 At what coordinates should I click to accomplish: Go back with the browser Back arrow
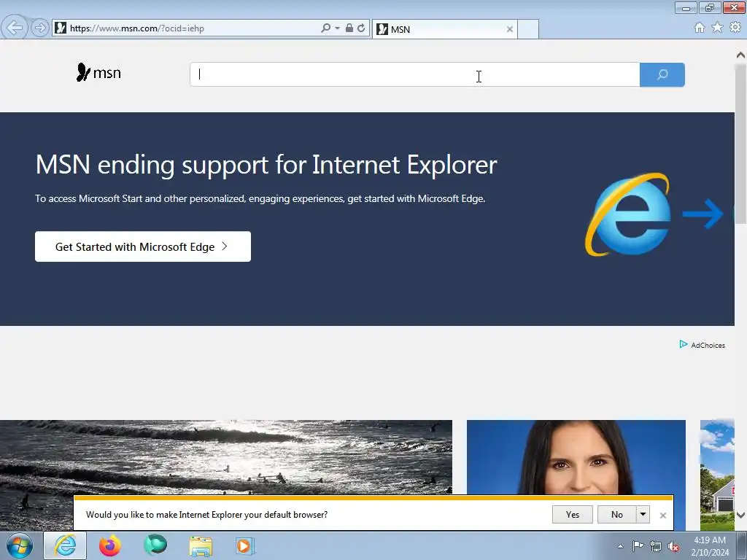15,28
